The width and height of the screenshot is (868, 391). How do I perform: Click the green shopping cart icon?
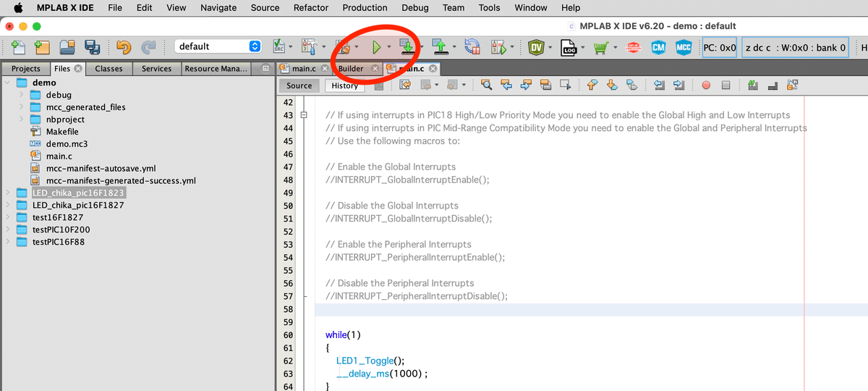(x=601, y=48)
